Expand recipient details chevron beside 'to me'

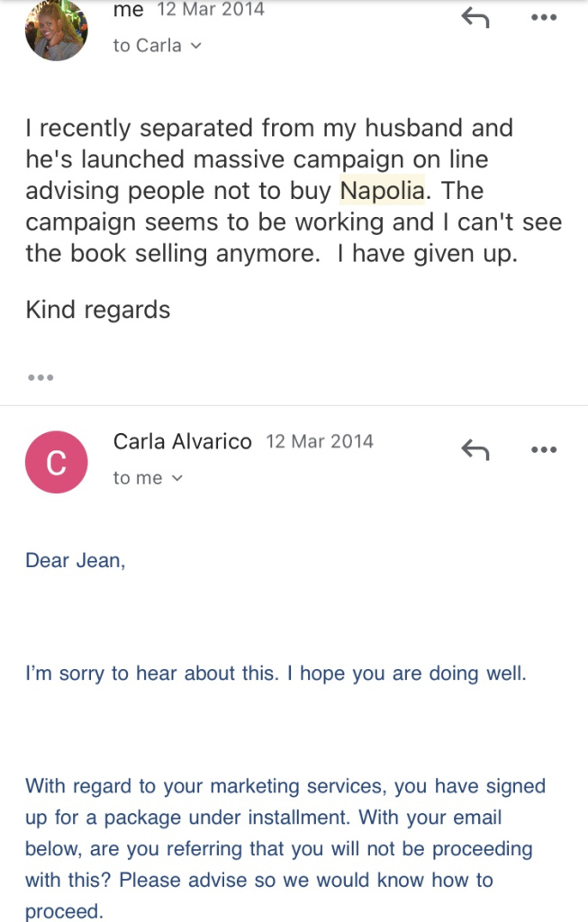click(176, 479)
